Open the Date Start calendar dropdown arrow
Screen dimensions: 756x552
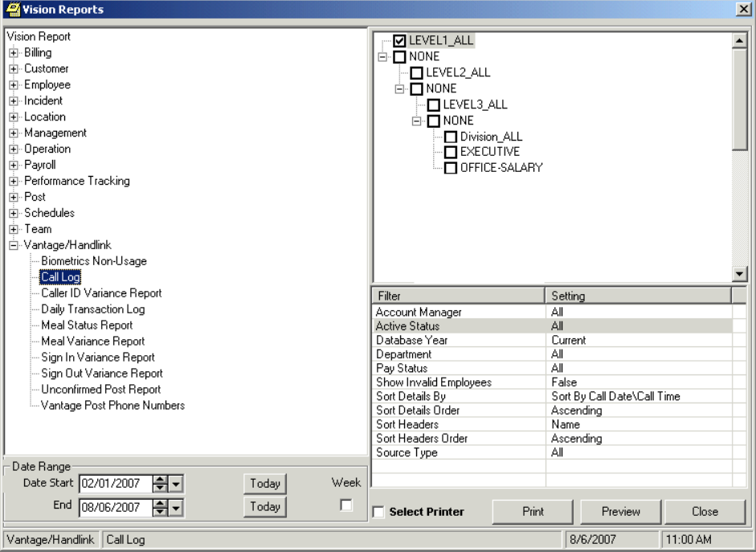(176, 483)
